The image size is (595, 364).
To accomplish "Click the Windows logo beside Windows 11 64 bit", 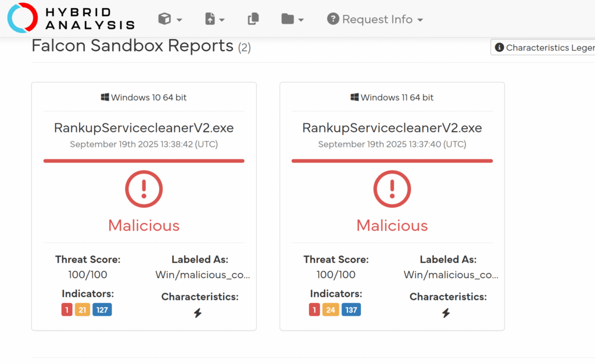I will click(354, 98).
